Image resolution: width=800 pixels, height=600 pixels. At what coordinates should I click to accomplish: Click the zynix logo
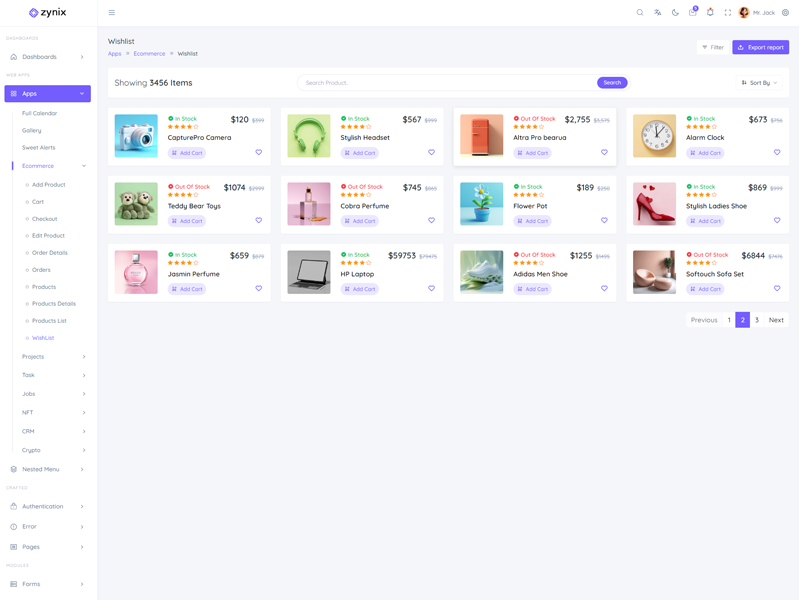coord(48,13)
